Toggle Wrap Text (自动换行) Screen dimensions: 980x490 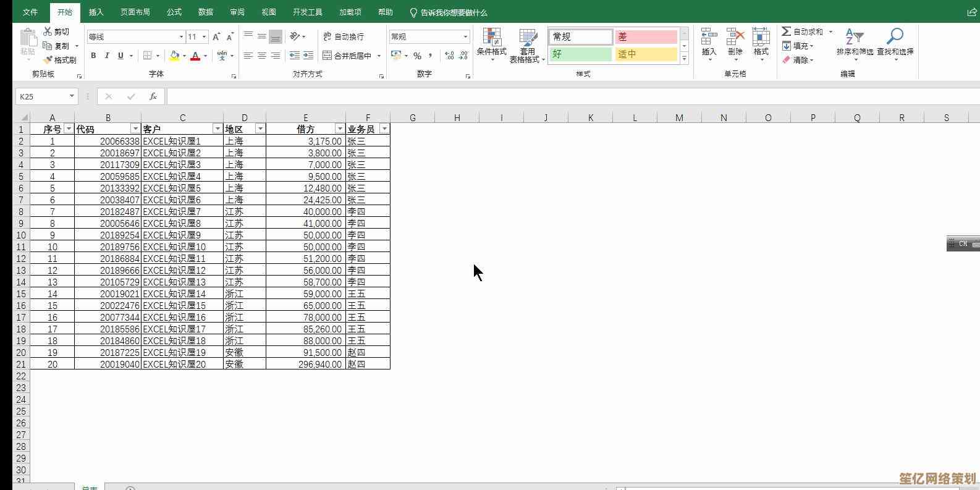[327, 36]
